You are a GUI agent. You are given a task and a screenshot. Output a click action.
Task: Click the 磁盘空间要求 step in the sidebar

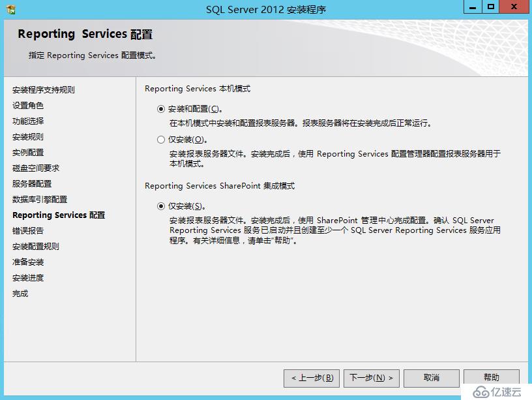tap(36, 168)
